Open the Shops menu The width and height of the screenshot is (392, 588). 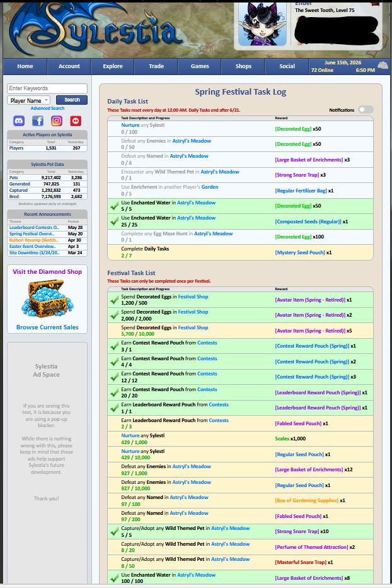coord(243,66)
